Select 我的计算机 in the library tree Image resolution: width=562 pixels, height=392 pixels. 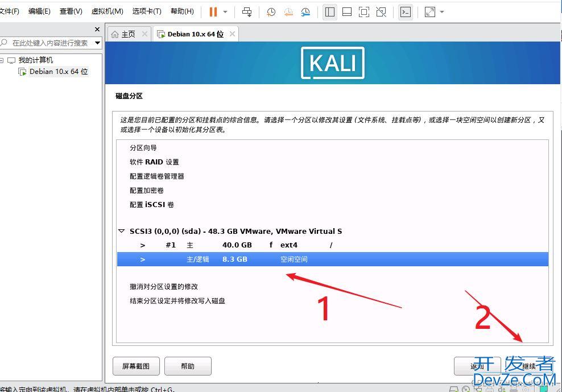coord(35,60)
